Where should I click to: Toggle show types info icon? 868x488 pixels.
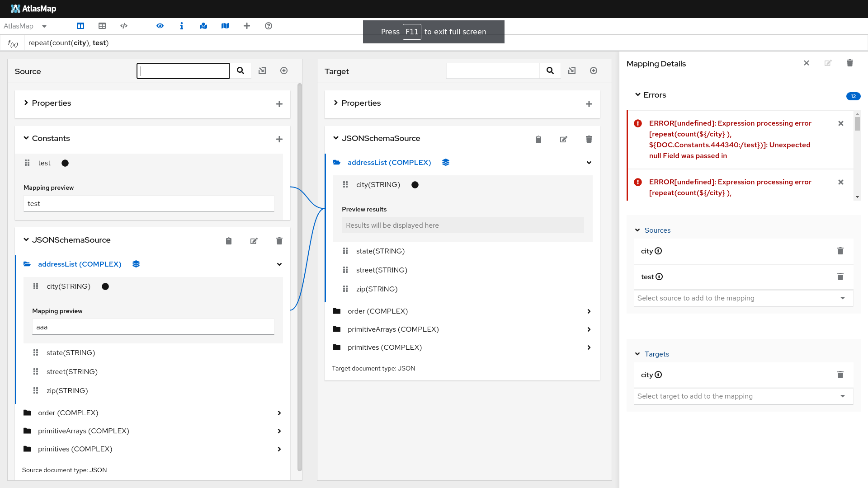click(x=182, y=26)
